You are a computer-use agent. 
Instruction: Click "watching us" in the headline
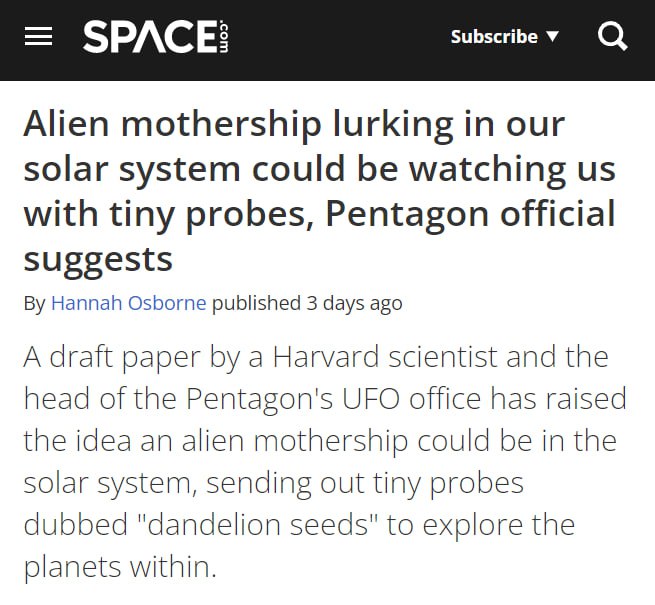coord(512,169)
